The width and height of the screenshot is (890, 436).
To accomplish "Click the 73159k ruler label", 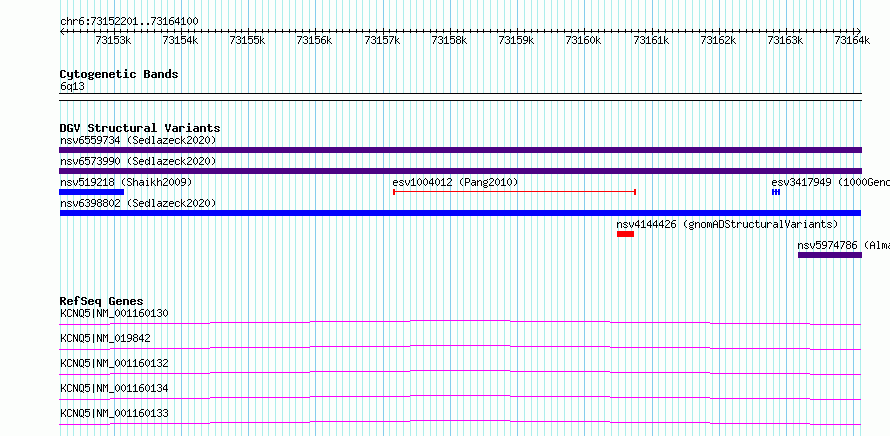I will click(516, 40).
